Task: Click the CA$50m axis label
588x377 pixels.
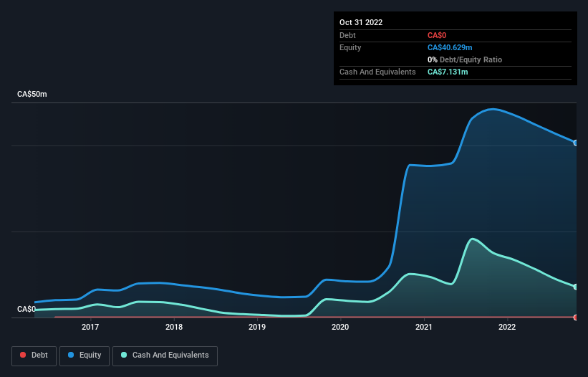Action: [32, 94]
